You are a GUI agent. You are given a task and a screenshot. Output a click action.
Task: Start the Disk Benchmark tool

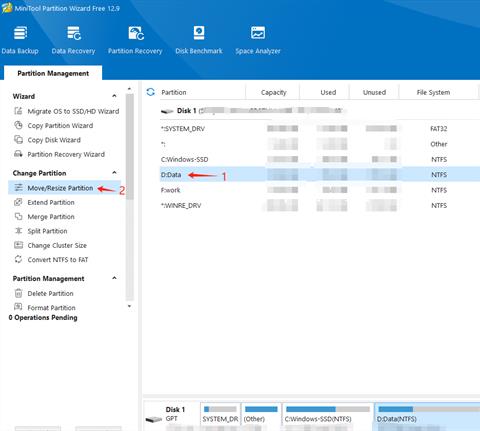tap(199, 40)
